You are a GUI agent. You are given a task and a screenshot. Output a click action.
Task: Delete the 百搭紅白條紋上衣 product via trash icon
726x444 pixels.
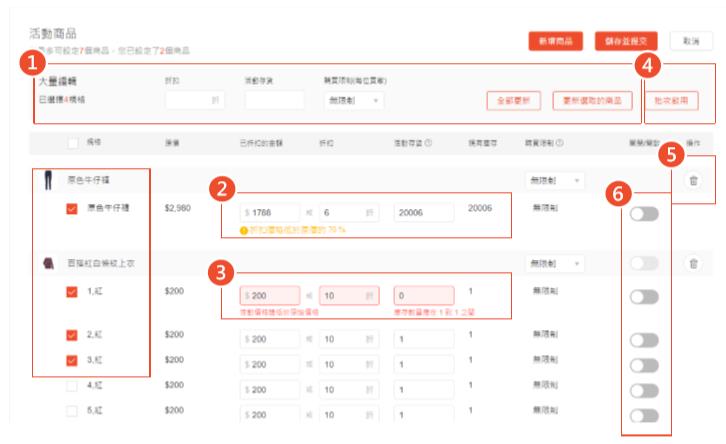(x=693, y=263)
